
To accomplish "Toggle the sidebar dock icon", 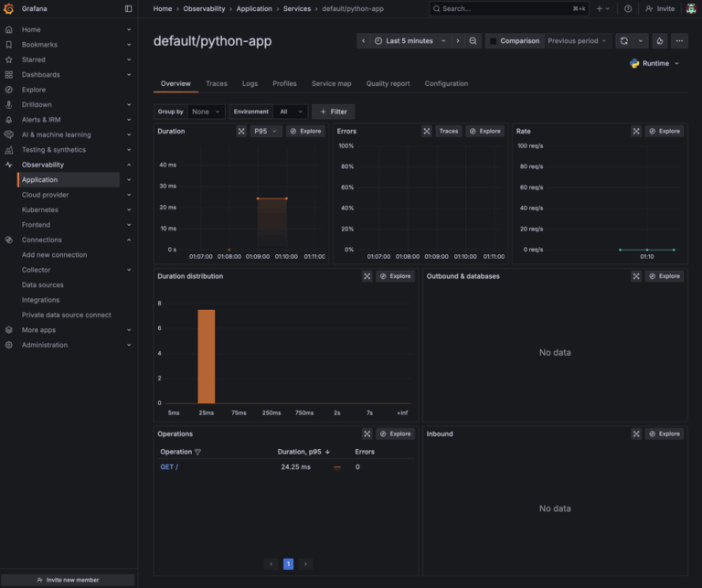I will (129, 8).
